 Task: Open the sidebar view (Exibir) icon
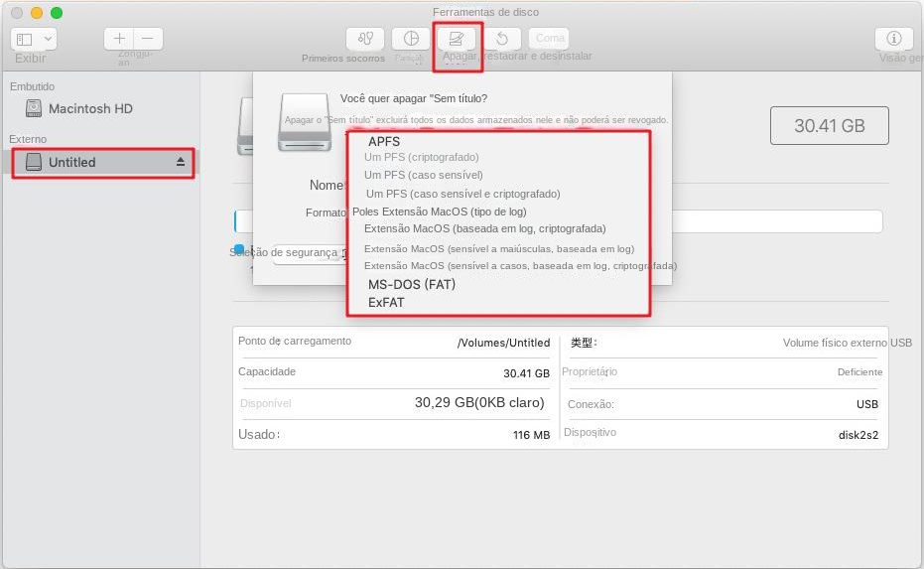coord(24,40)
